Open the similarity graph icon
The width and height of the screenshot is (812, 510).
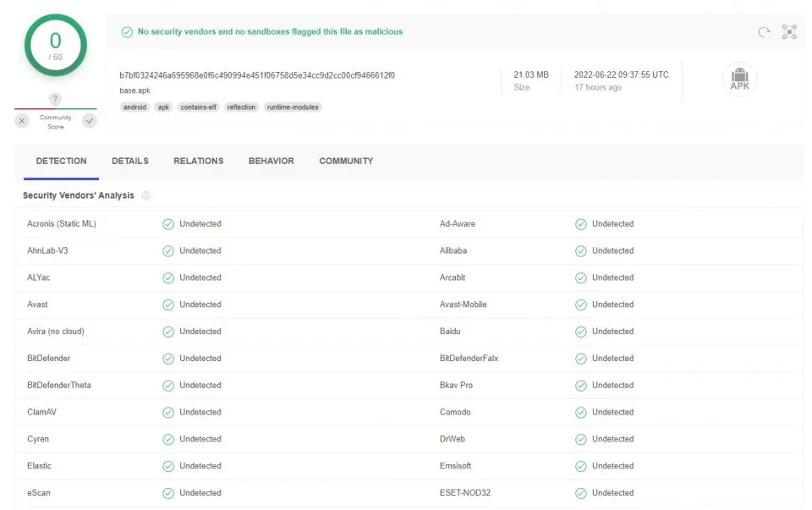point(789,32)
